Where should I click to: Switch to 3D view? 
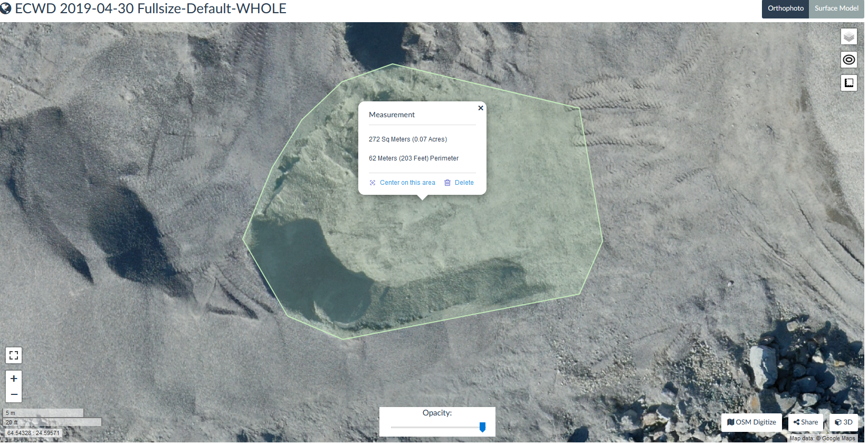coord(844,422)
